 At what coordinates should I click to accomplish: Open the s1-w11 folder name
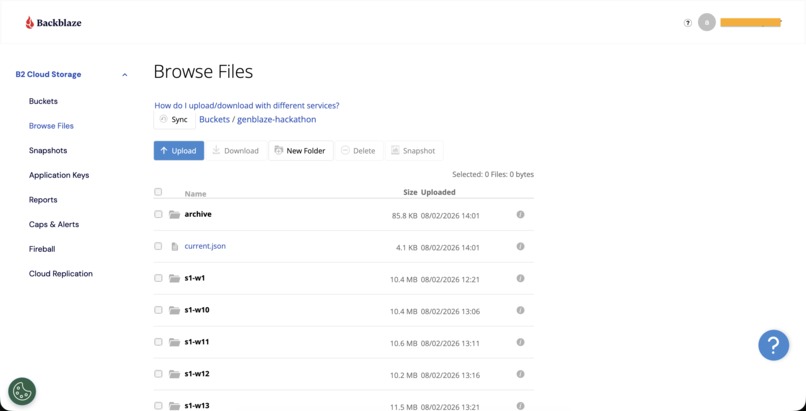(197, 342)
